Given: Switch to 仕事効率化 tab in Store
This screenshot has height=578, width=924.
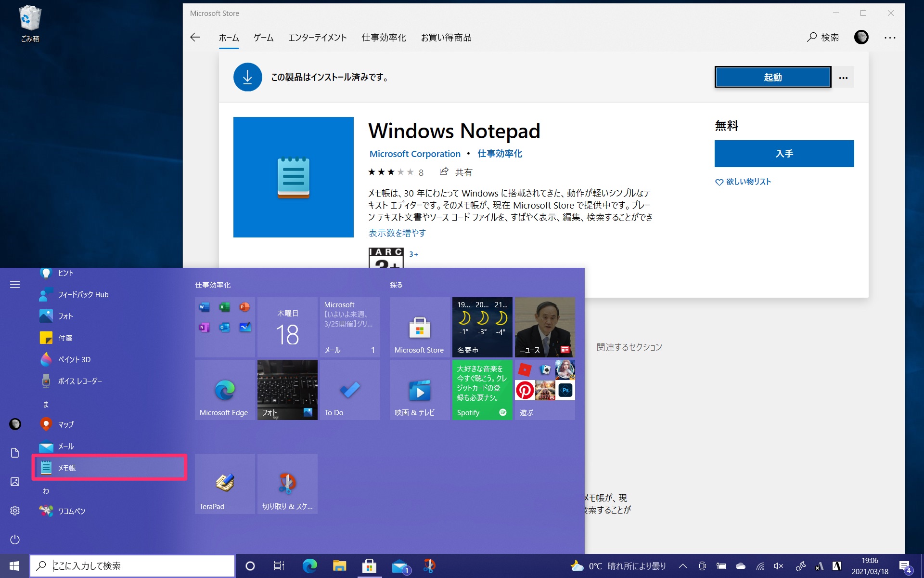Looking at the screenshot, I should coord(384,38).
